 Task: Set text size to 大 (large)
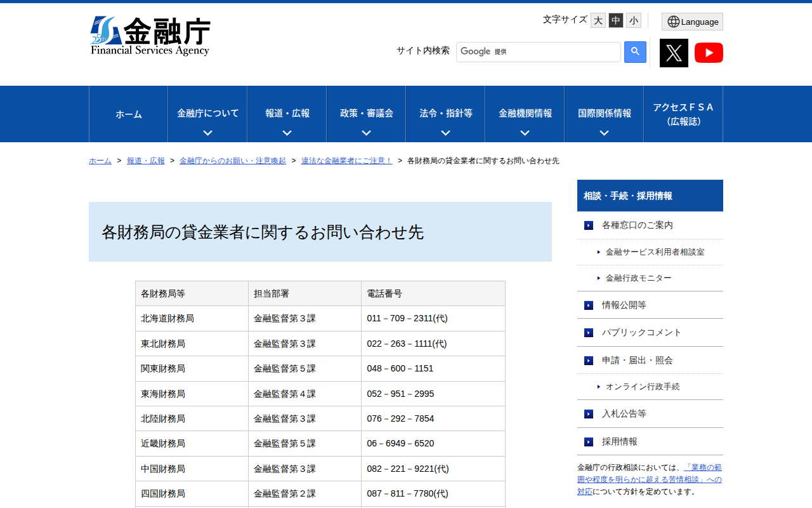tap(598, 20)
